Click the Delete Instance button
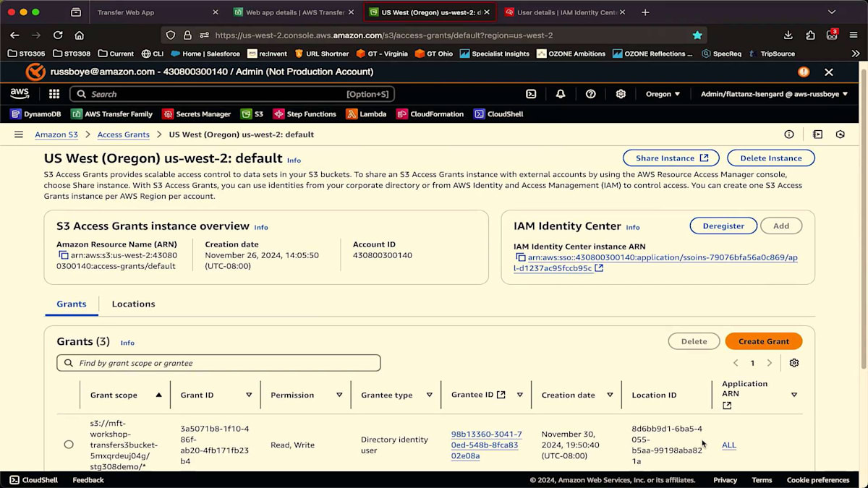This screenshot has height=488, width=868. click(771, 158)
